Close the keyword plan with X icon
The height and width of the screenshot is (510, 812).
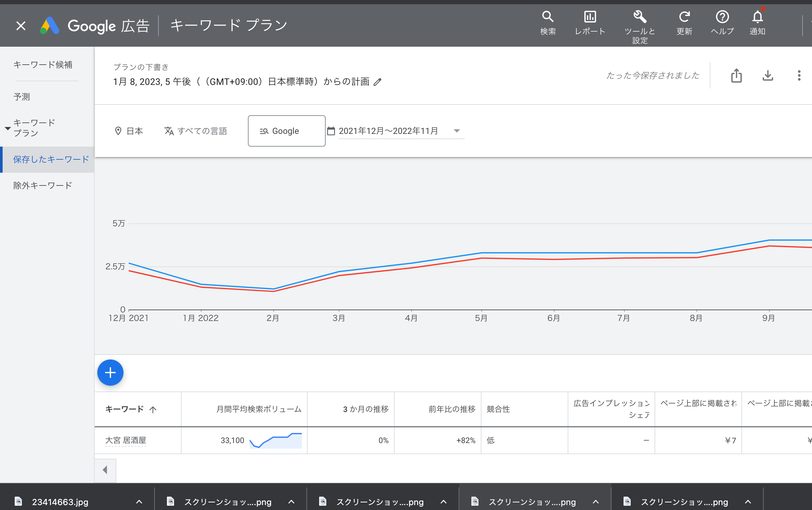pyautogui.click(x=21, y=25)
